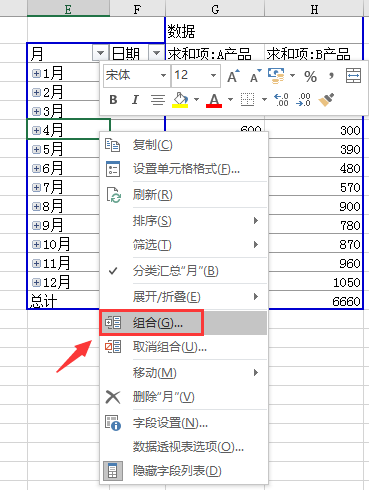Expand the 8月 row
Image resolution: width=369 pixels, height=490 pixels.
pos(36,206)
